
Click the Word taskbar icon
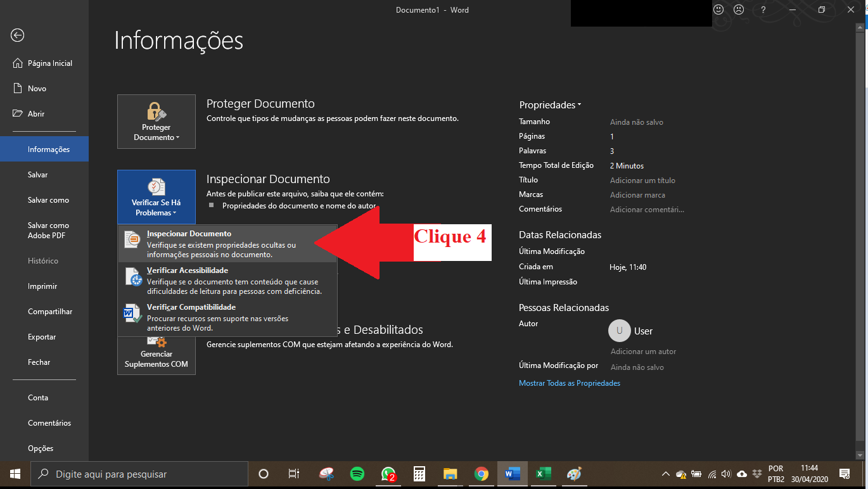513,474
